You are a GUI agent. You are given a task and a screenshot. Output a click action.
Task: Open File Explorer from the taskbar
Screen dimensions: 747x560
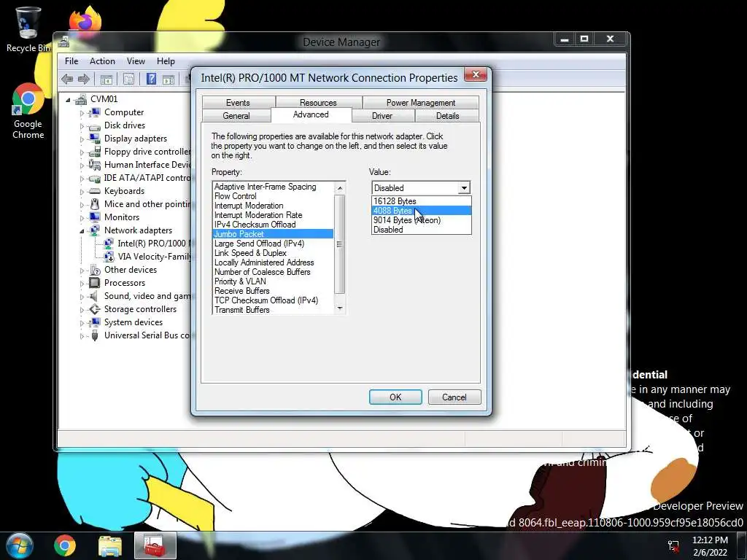click(110, 545)
